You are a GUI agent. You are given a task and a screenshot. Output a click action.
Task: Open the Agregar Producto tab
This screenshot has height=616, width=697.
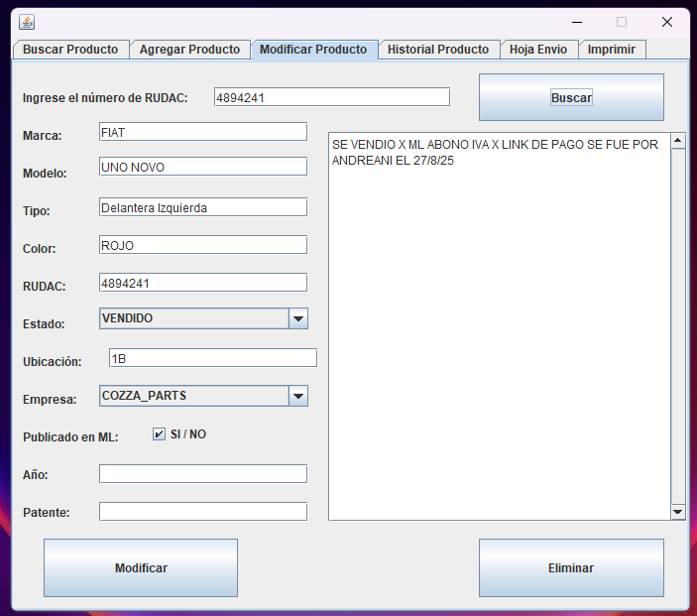189,50
